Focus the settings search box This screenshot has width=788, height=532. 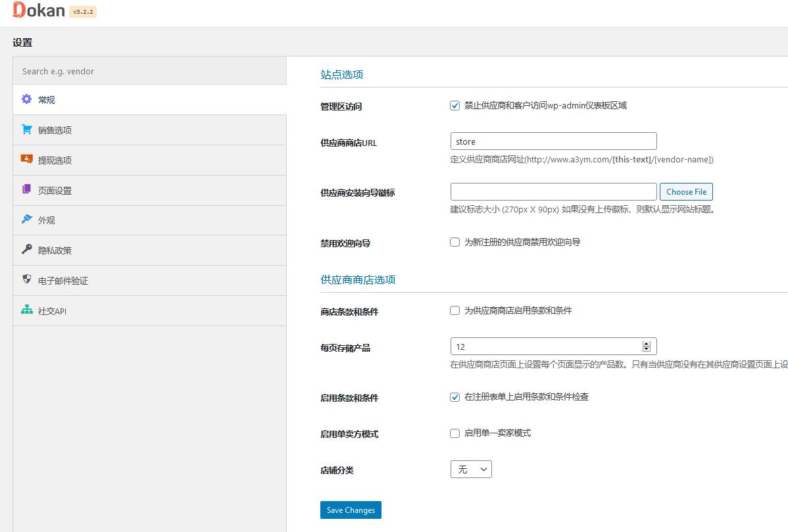149,71
